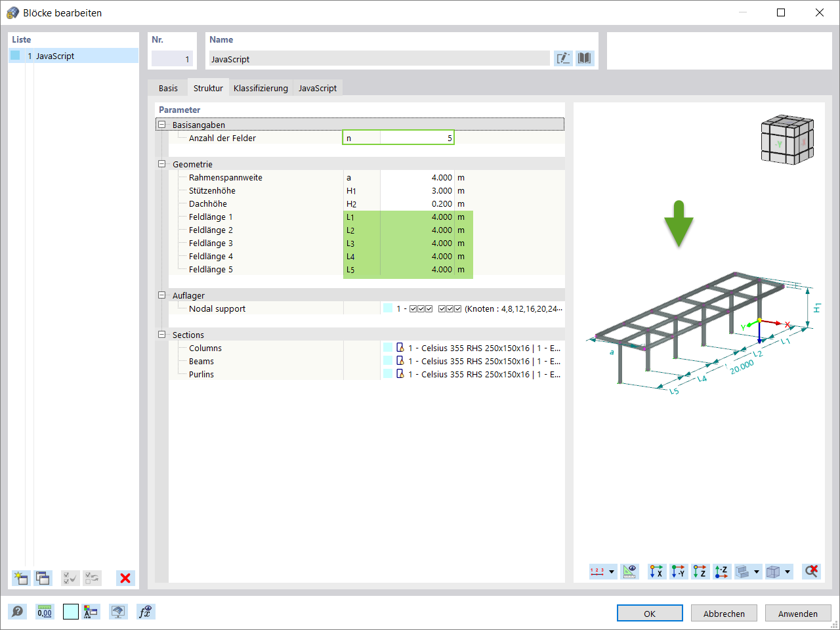Switch to the Klassifizierung tab
840x630 pixels.
tap(261, 88)
